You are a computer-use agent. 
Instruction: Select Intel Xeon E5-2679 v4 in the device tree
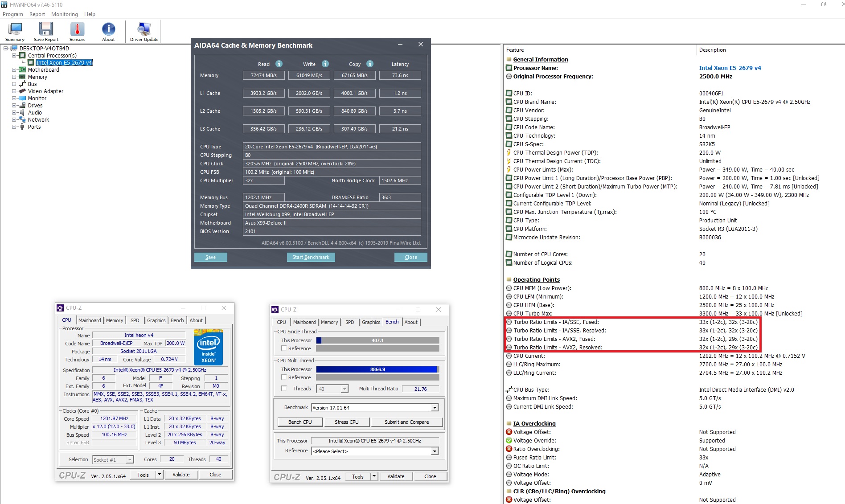(64, 63)
